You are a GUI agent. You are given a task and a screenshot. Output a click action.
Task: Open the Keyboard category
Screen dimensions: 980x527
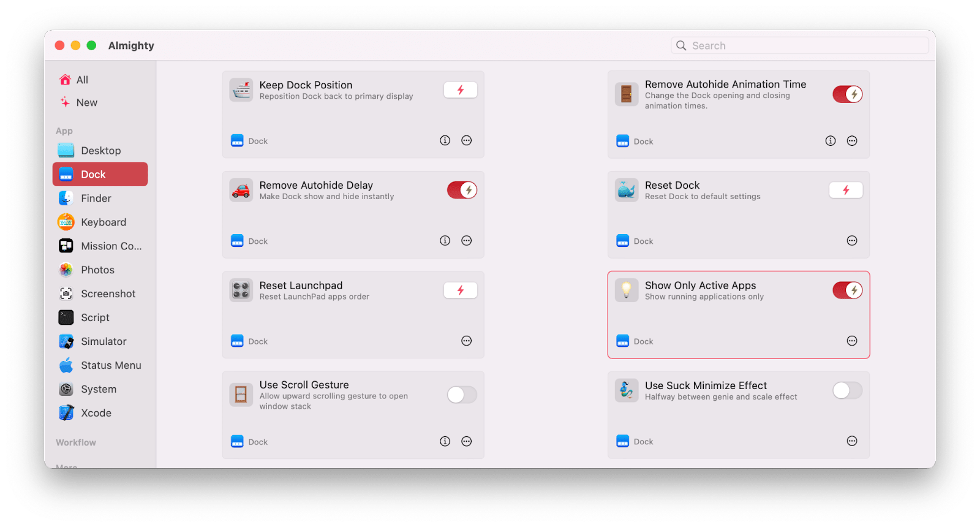click(100, 222)
